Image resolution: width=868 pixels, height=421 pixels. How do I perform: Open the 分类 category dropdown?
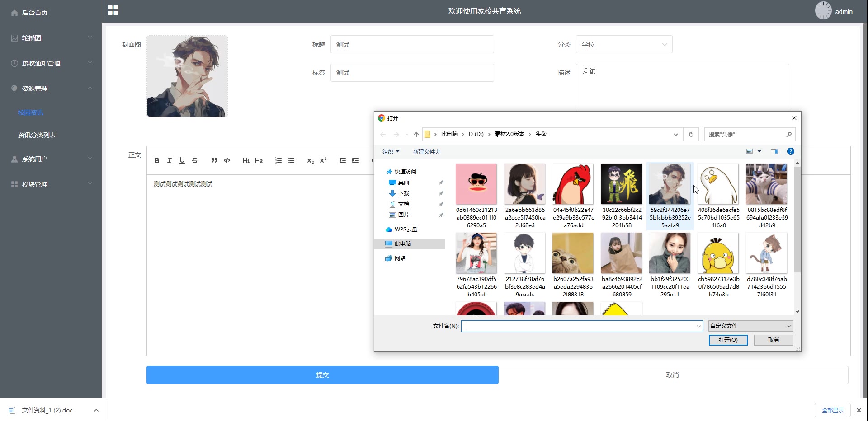(x=624, y=44)
